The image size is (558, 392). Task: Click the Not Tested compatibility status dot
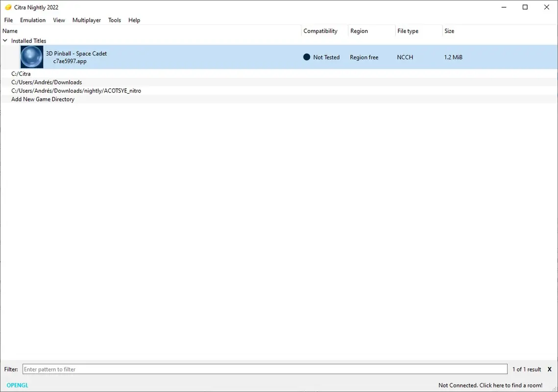click(306, 57)
